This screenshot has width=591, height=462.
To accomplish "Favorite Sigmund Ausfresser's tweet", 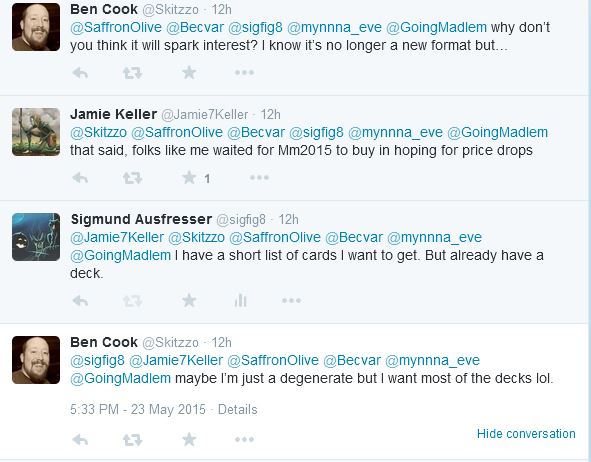I will 189,301.
